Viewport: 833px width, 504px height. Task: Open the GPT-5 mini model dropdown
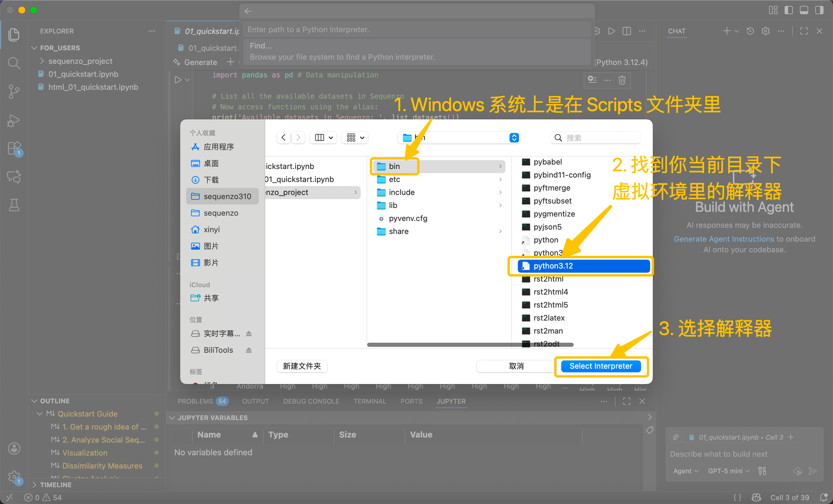coord(728,471)
